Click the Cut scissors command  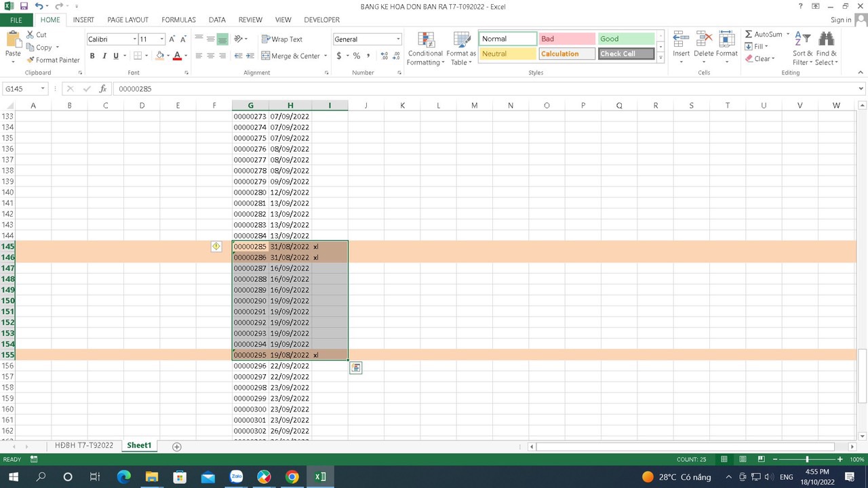[37, 35]
